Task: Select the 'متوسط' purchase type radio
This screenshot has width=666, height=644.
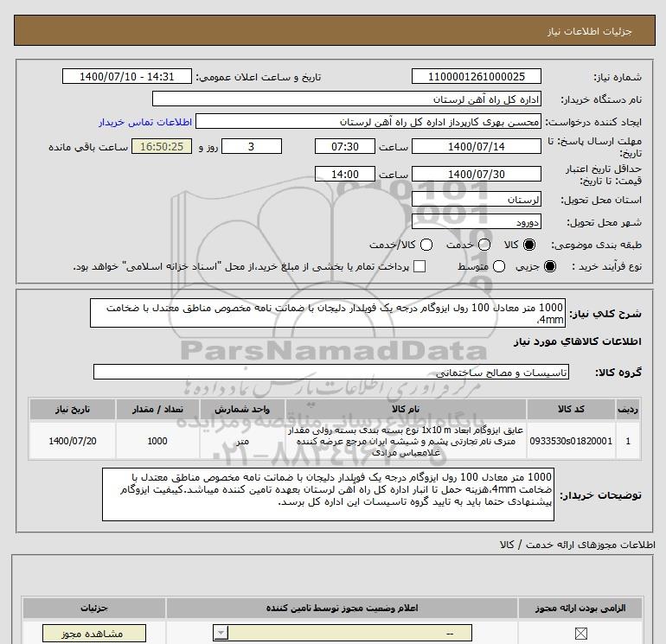Action: pos(499,266)
